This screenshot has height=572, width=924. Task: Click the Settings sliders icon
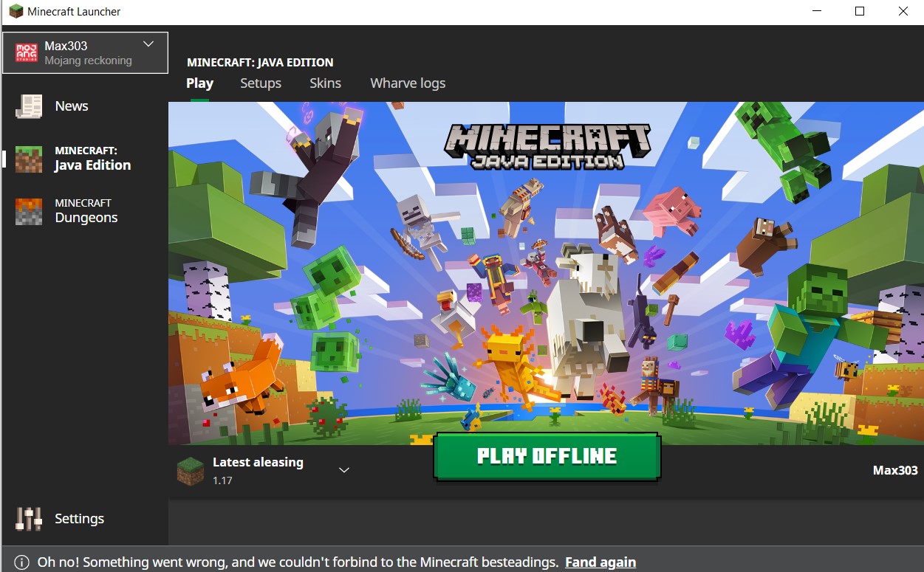(x=29, y=519)
